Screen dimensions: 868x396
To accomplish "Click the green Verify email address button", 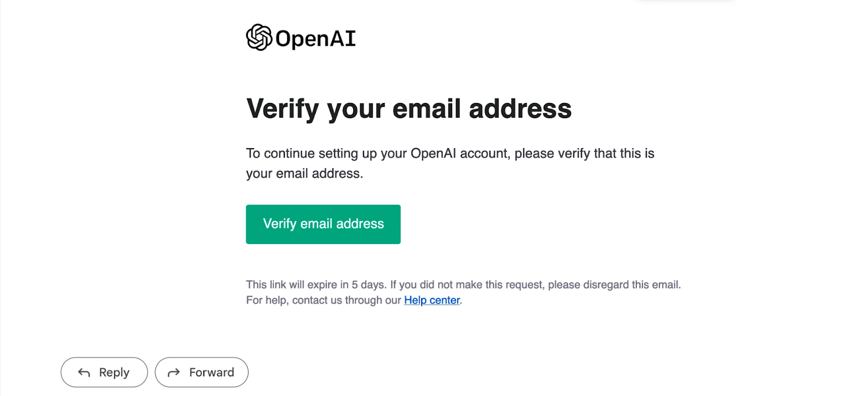I will click(x=323, y=224).
